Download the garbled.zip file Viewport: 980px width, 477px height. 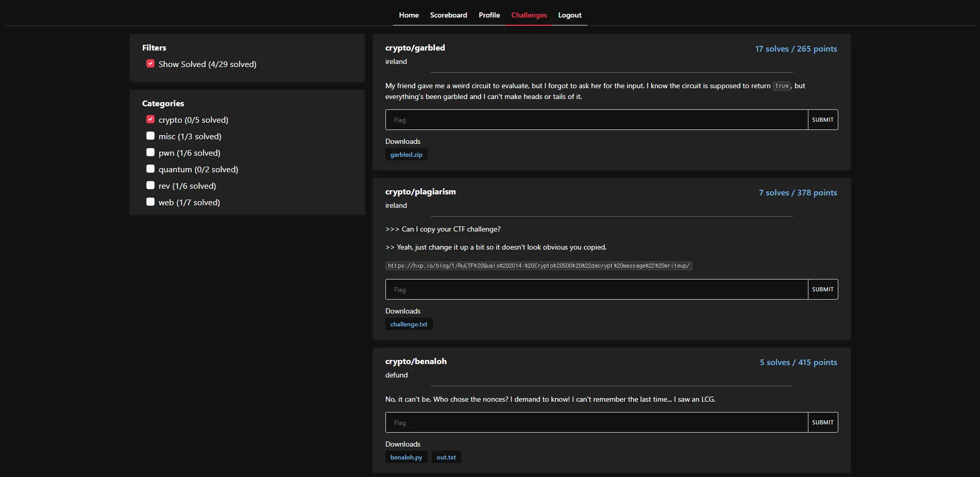coord(406,155)
